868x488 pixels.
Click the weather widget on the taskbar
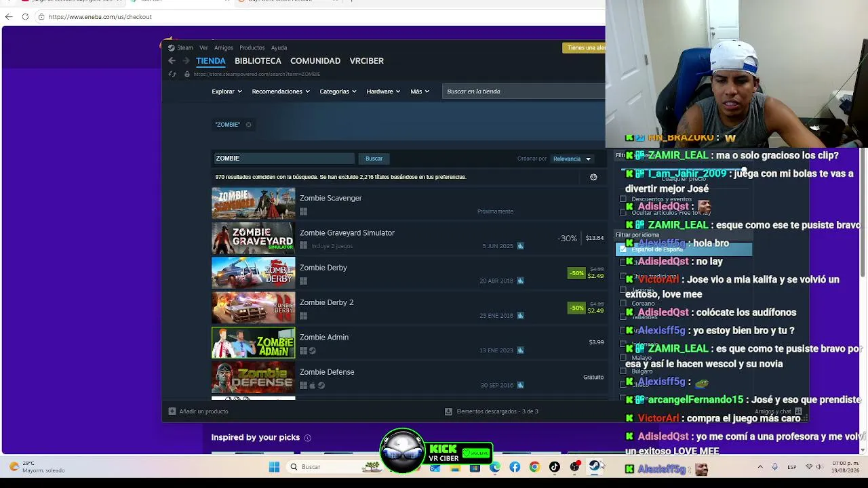[36, 467]
